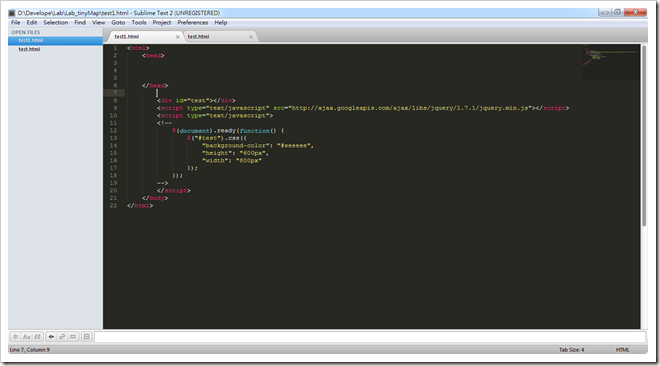Click the minimap code preview
This screenshot has height=366, width=660.
pos(611,62)
